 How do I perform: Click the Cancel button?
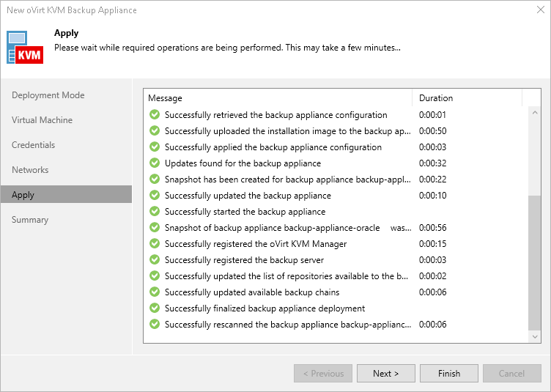click(511, 374)
